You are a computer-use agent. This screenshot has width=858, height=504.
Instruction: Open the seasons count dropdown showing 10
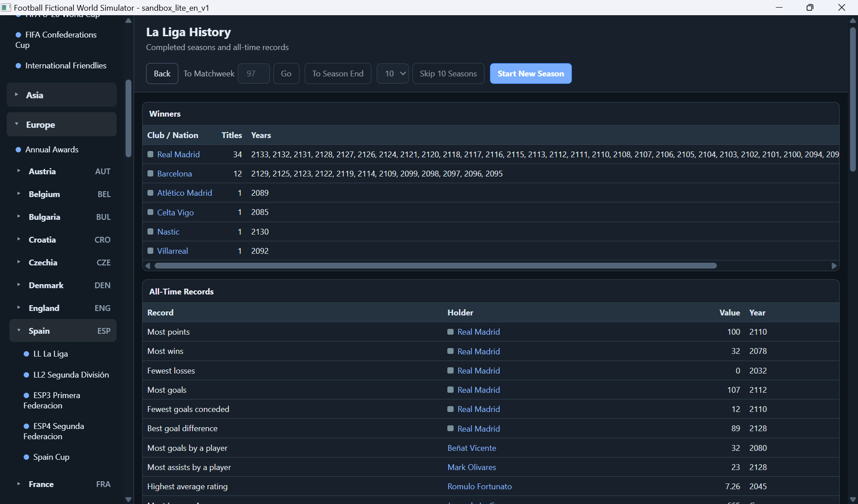tap(393, 73)
